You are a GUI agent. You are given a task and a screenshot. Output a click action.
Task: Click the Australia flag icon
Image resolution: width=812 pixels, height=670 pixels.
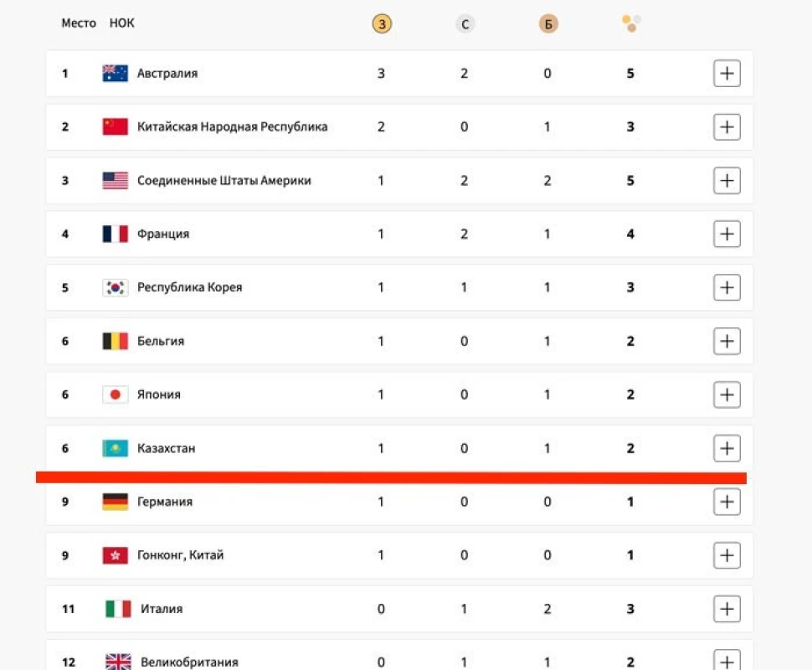click(x=115, y=74)
